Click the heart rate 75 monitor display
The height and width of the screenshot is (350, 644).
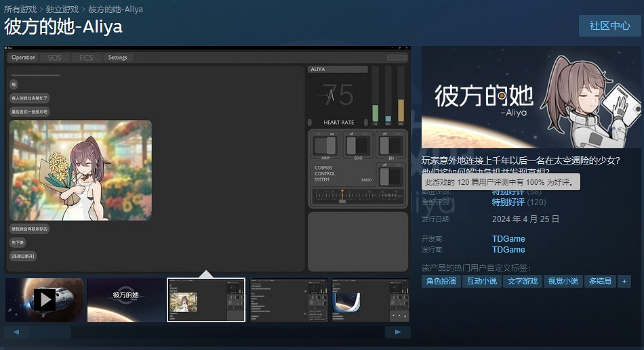tap(338, 95)
